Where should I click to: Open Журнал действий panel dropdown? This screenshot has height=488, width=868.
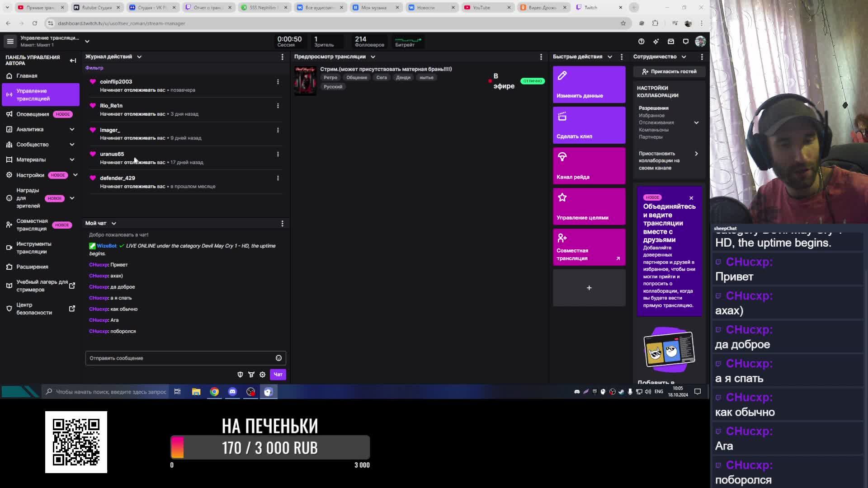click(139, 57)
